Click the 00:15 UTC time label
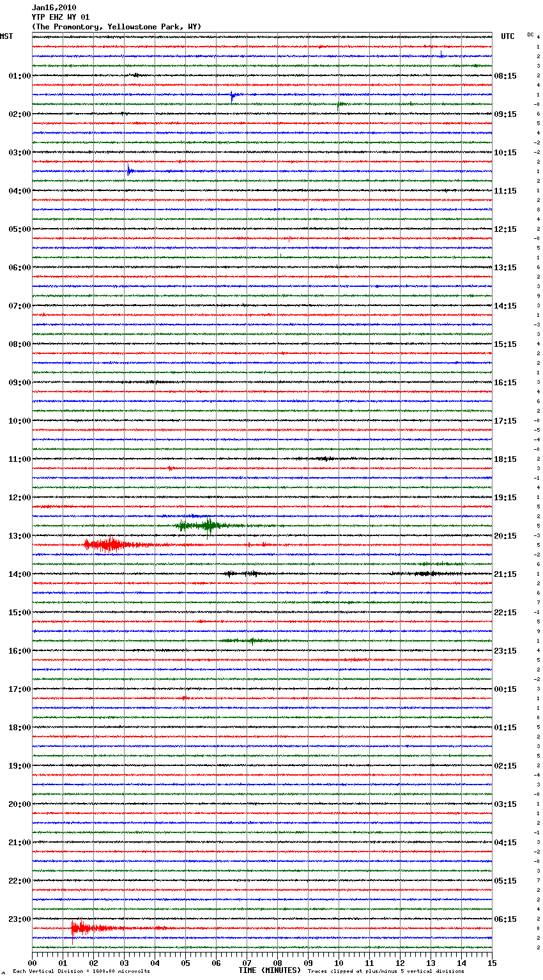 [x=505, y=689]
